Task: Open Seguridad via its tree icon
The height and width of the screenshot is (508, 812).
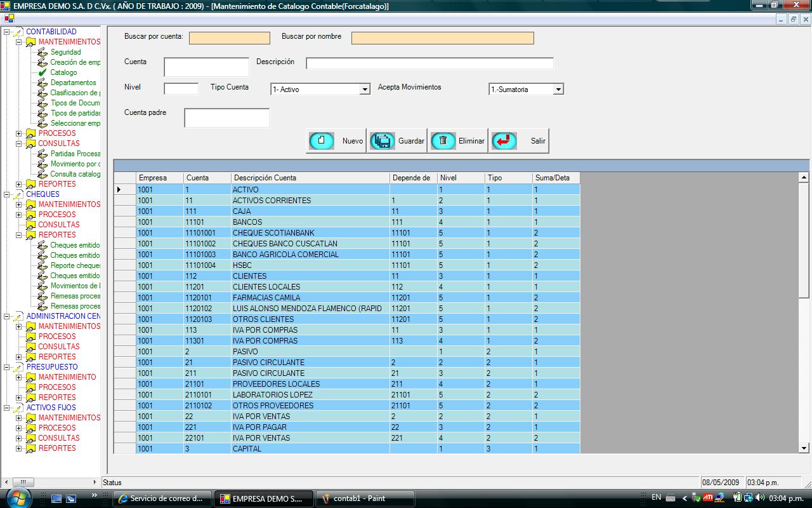Action: [x=43, y=52]
